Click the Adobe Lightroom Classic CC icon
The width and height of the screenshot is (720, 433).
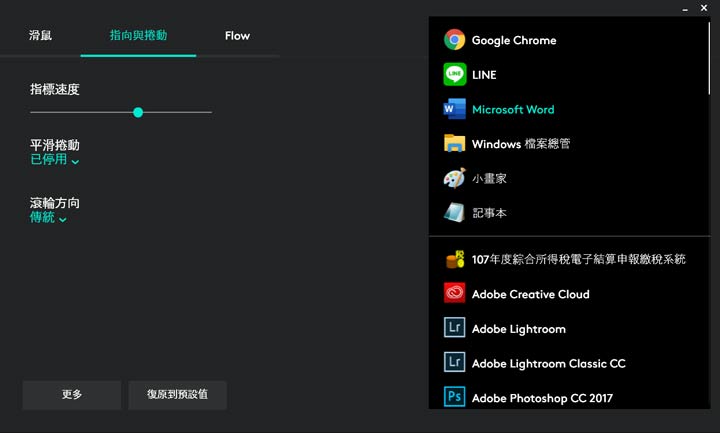click(454, 362)
